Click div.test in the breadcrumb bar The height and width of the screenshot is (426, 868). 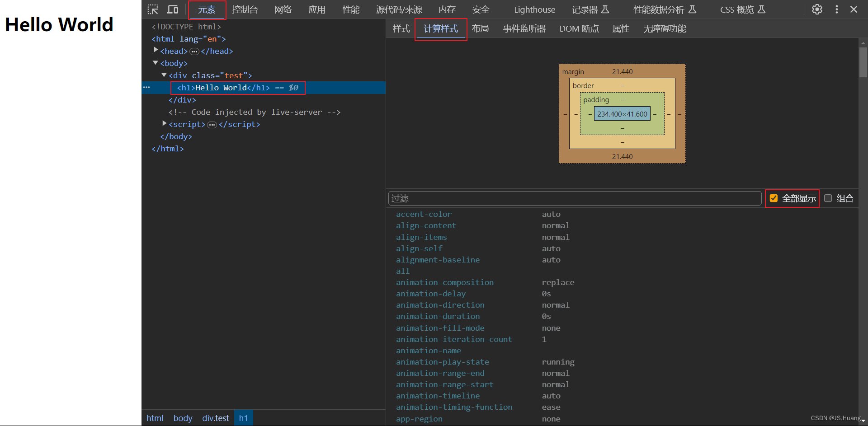click(x=216, y=418)
